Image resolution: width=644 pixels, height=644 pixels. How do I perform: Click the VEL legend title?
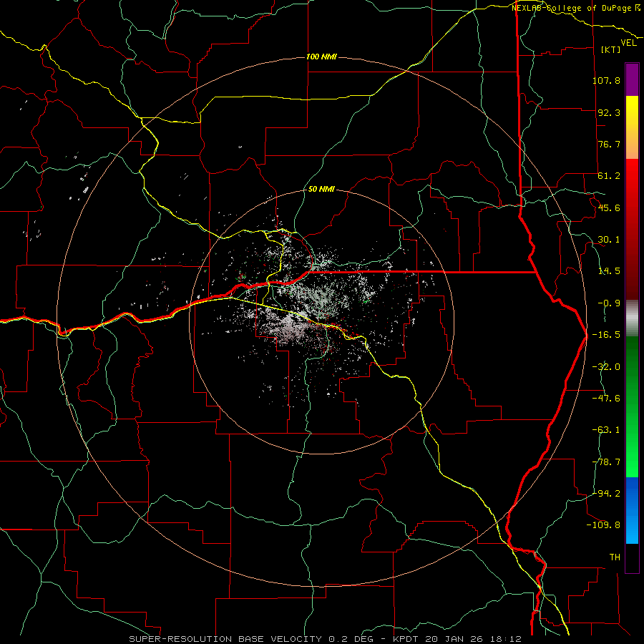click(x=628, y=42)
